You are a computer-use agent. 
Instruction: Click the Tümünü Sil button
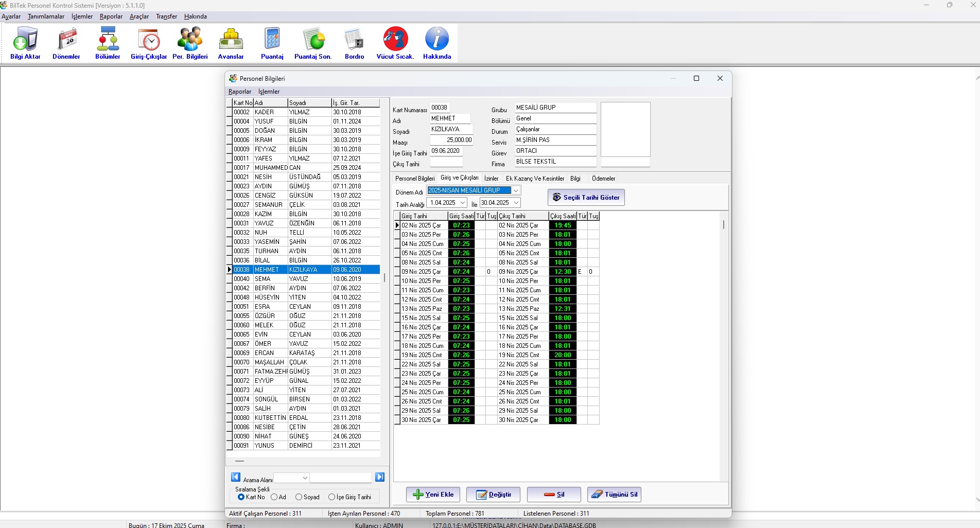pyautogui.click(x=614, y=495)
